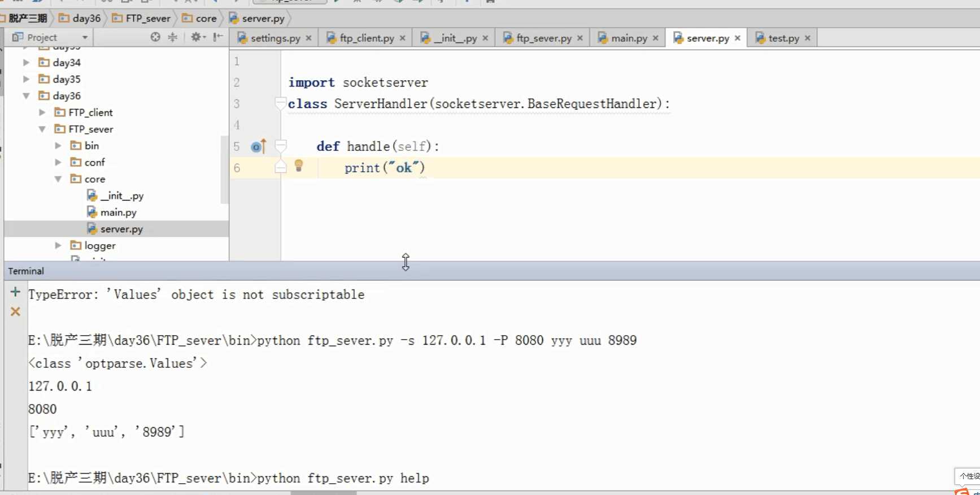The width and height of the screenshot is (980, 495).
Task: Close the ftp_client.py tab
Action: (x=402, y=38)
